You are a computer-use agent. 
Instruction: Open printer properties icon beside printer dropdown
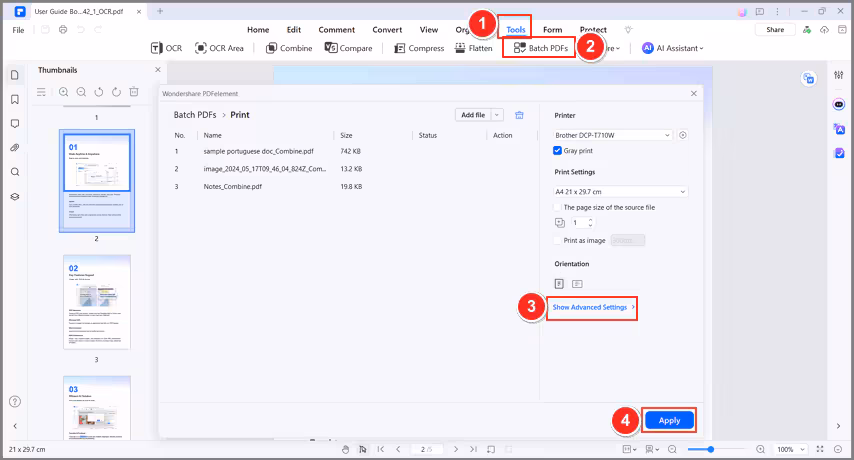coord(683,135)
